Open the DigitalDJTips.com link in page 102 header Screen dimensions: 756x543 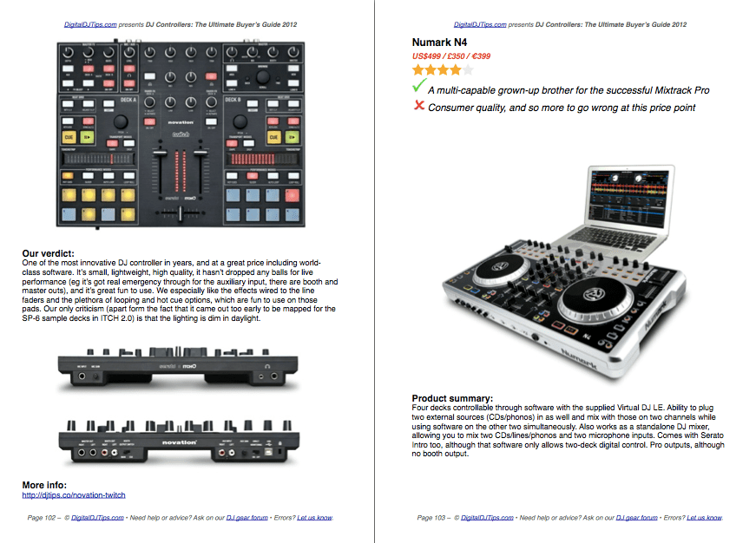pyautogui.click(x=90, y=24)
